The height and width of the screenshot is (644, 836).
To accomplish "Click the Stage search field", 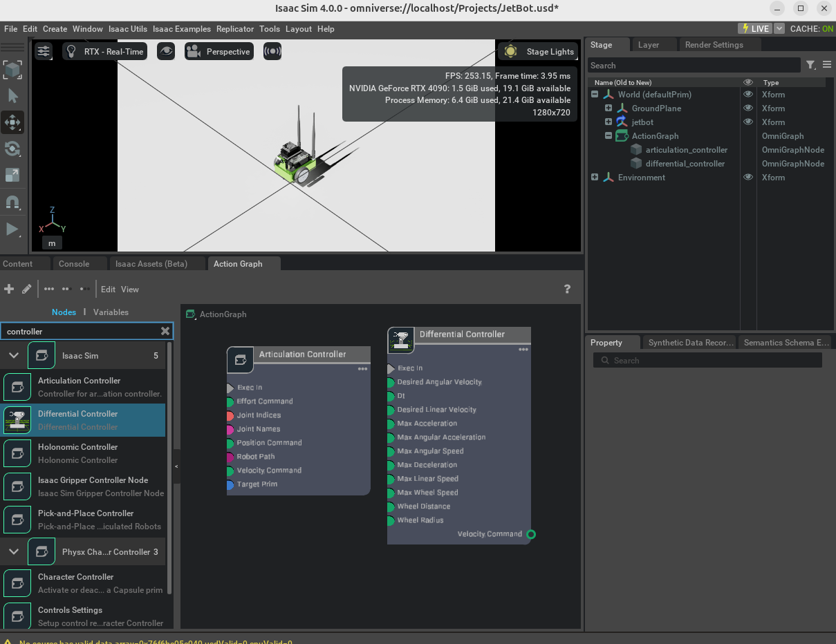I will click(x=694, y=65).
